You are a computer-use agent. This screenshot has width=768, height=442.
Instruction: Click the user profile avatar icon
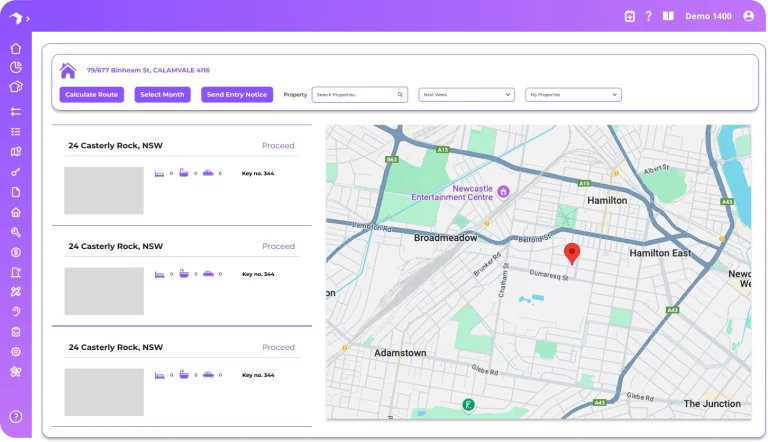[749, 16]
